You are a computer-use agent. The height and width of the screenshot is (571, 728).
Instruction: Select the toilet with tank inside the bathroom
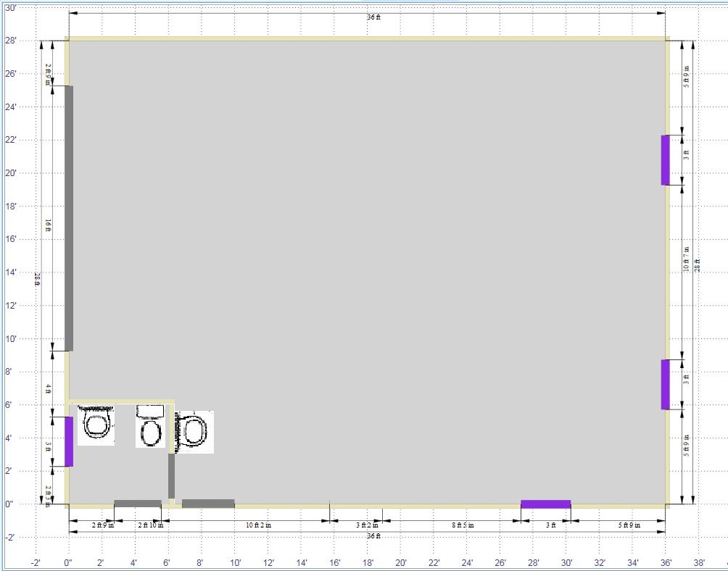[x=151, y=426]
